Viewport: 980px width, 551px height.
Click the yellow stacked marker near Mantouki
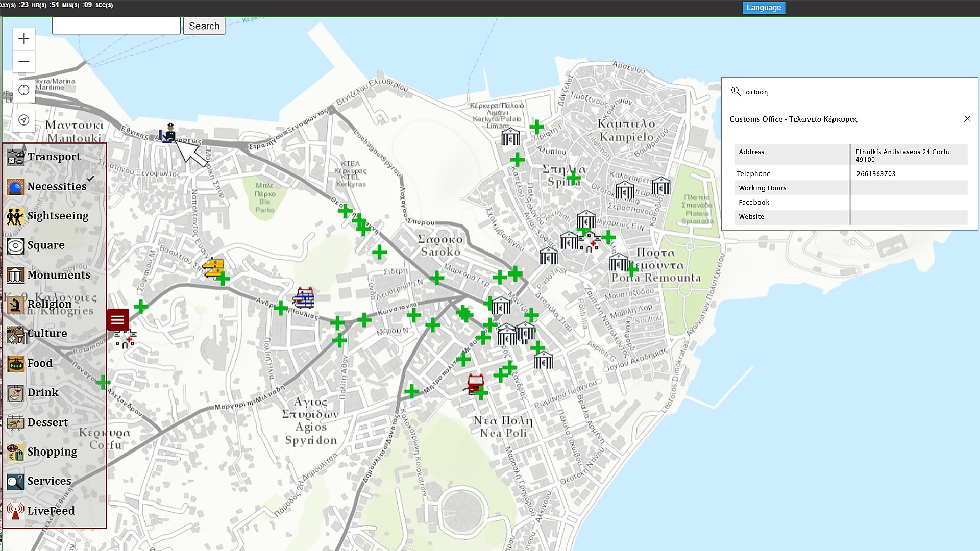pyautogui.click(x=213, y=267)
